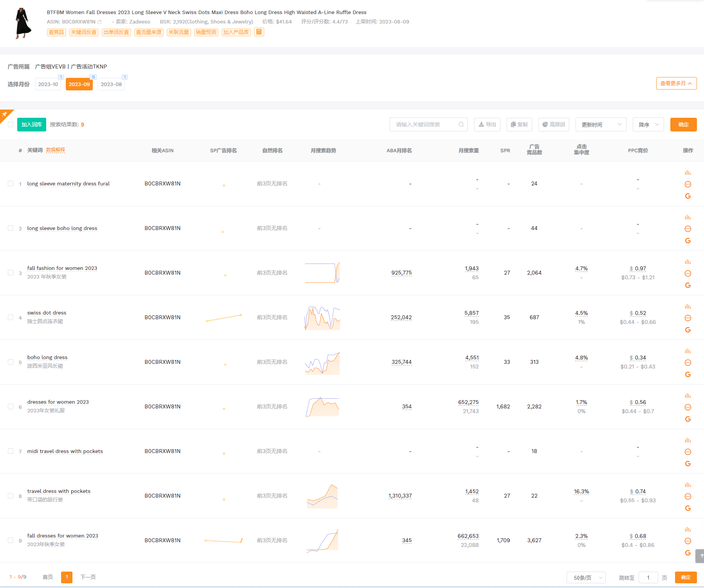The width and height of the screenshot is (704, 588).
Task: Click the 导出 export button
Action: pos(487,124)
